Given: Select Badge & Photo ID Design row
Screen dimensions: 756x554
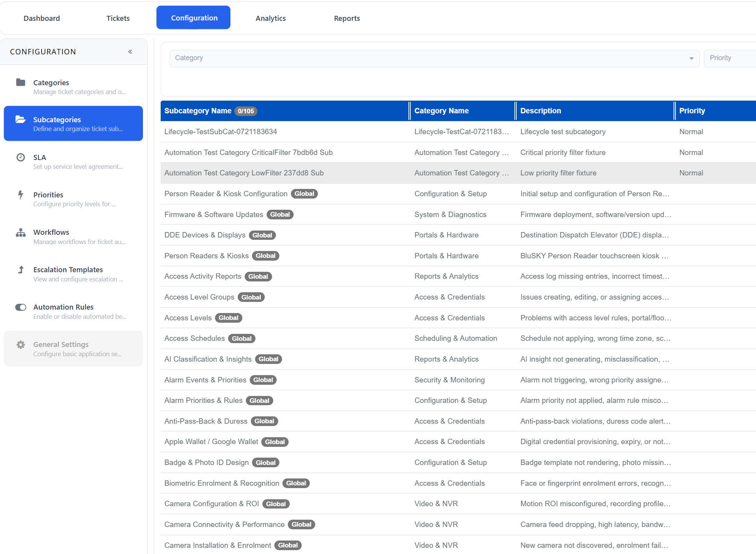Looking at the screenshot, I should point(458,463).
